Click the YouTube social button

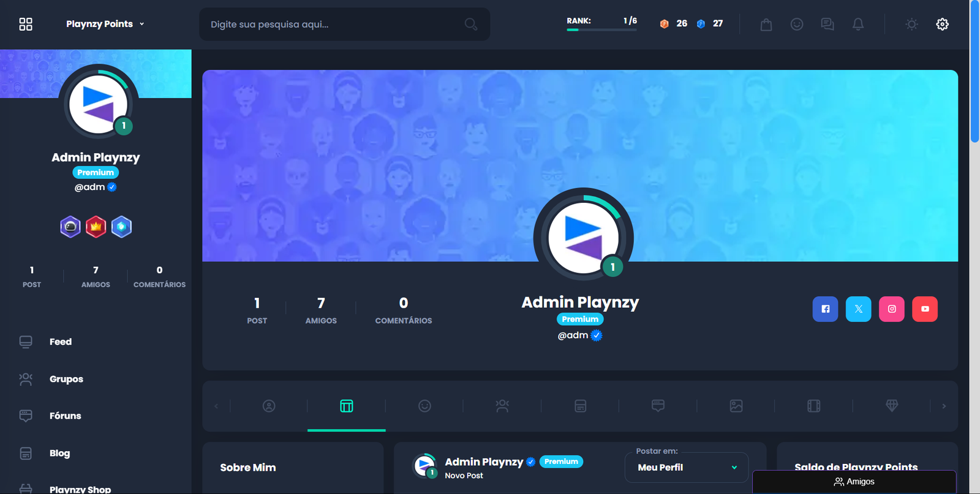924,309
